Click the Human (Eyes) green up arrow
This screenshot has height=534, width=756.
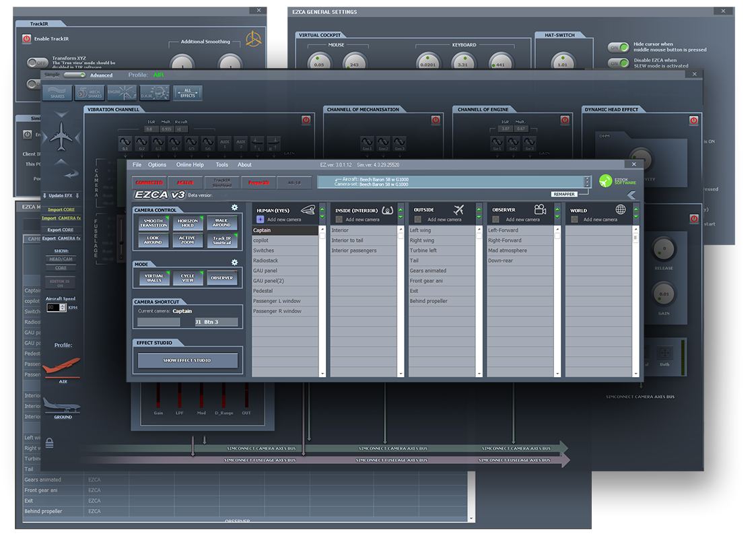click(322, 208)
